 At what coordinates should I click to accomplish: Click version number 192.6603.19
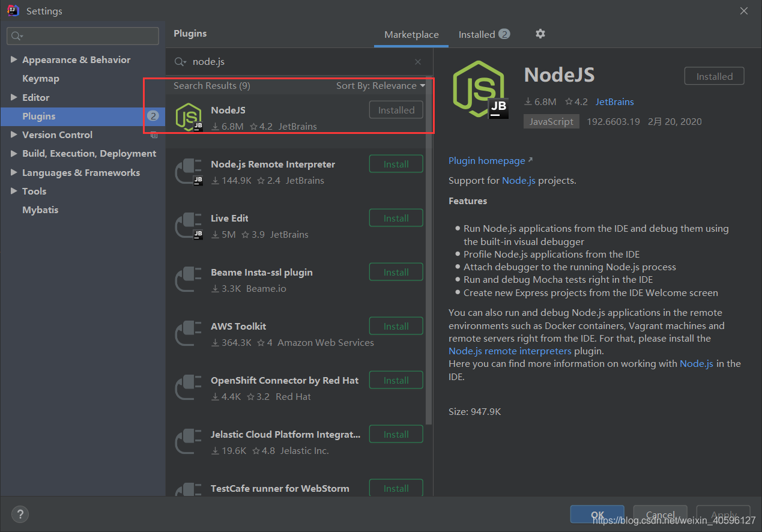[x=613, y=121]
